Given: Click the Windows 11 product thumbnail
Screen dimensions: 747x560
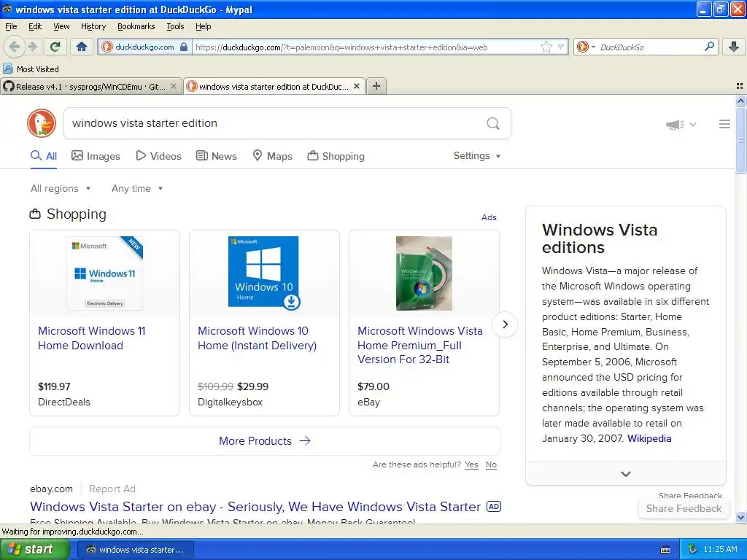Looking at the screenshot, I should pos(105,273).
